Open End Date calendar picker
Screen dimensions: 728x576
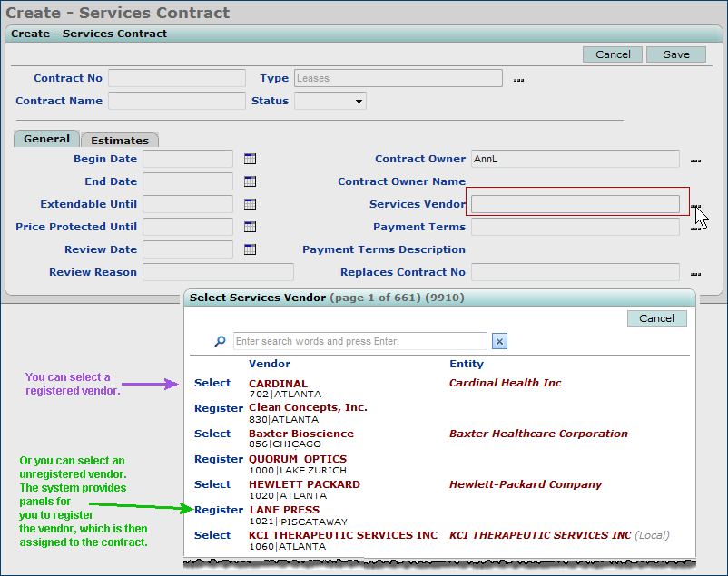tap(250, 181)
